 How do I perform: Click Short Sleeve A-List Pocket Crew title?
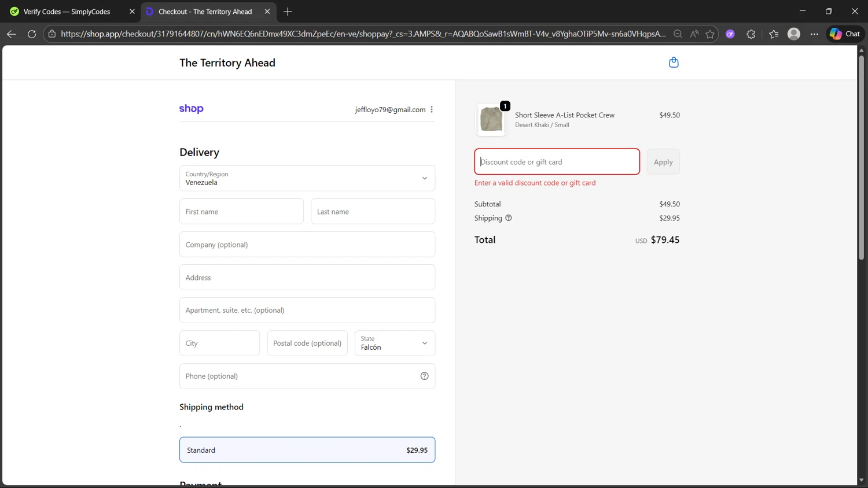click(565, 115)
